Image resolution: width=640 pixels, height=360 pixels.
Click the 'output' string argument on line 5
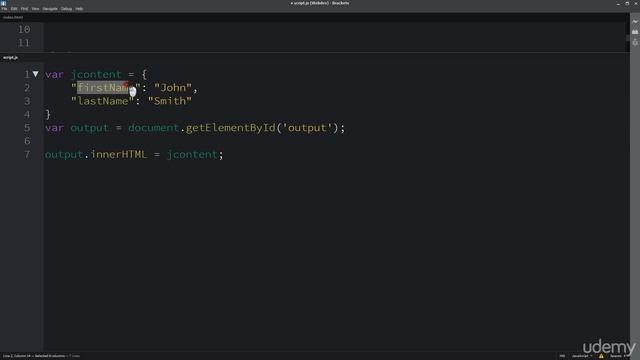point(307,128)
